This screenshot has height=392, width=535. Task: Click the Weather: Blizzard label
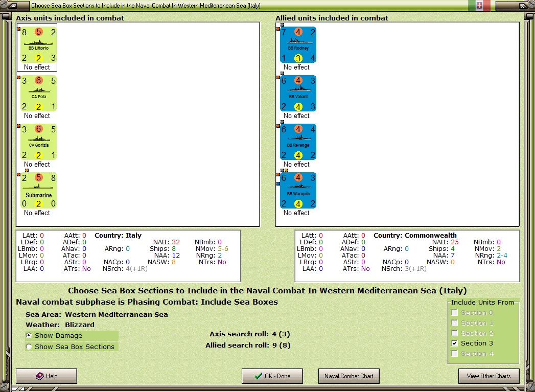pyautogui.click(x=60, y=325)
